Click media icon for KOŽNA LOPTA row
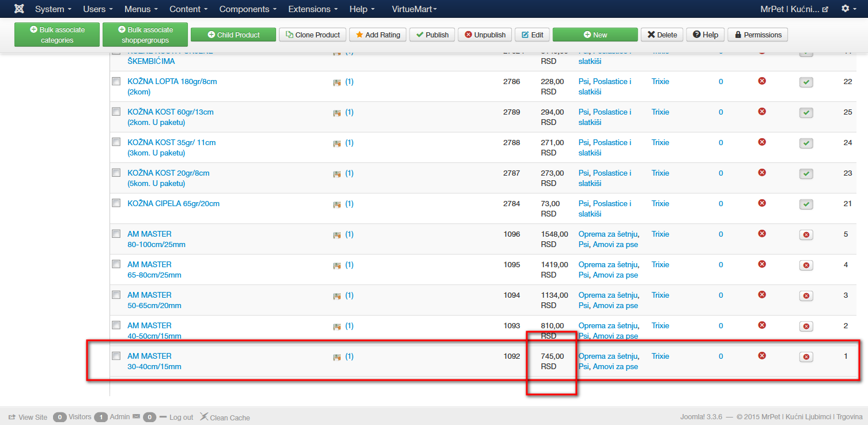868x425 pixels. [x=337, y=82]
